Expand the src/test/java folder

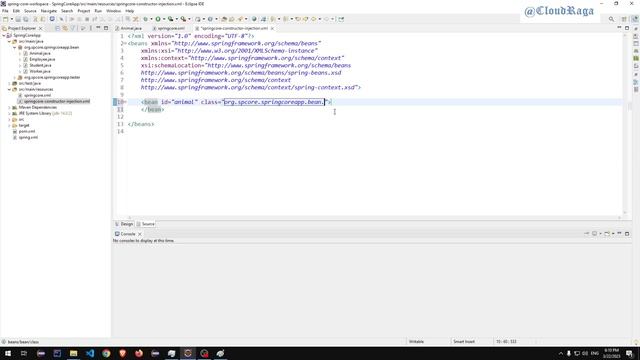(x=9, y=83)
